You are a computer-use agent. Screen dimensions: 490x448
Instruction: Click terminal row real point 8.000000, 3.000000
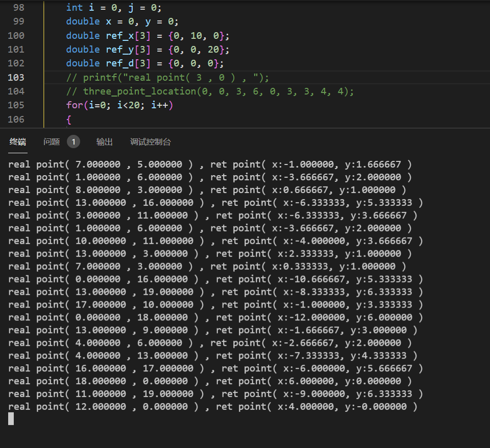(x=207, y=190)
